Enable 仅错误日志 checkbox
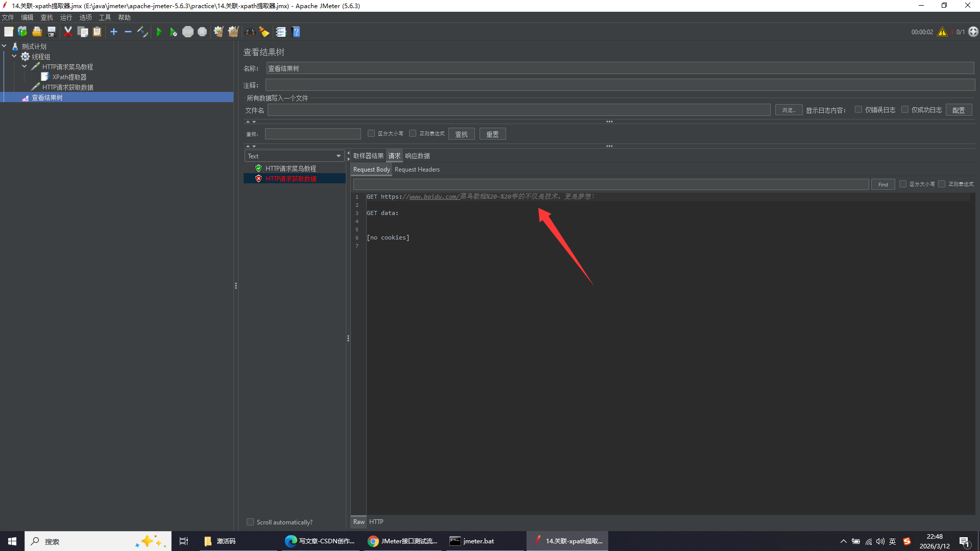Viewport: 980px width, 551px height. (858, 109)
